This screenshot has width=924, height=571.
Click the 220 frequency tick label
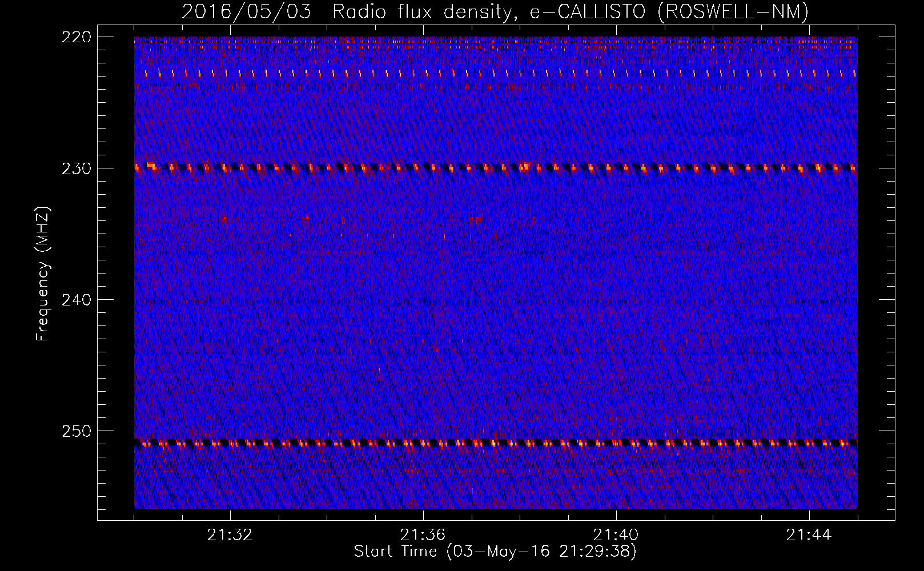point(76,37)
